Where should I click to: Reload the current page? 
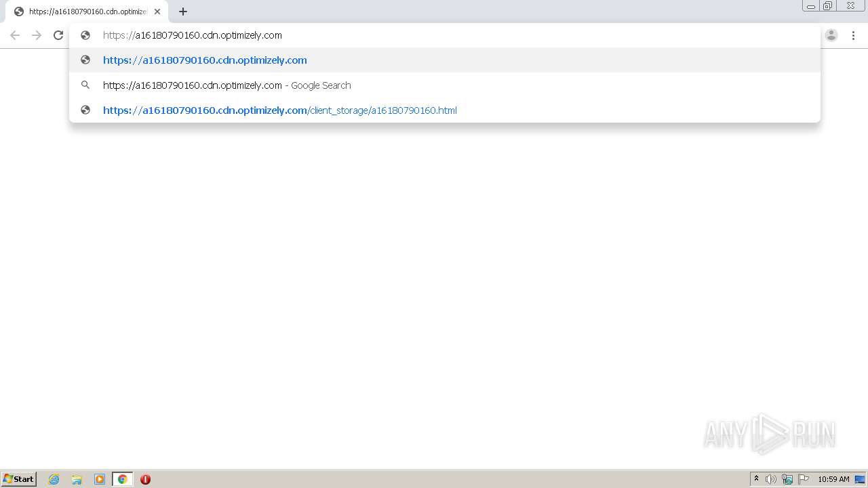coord(58,35)
